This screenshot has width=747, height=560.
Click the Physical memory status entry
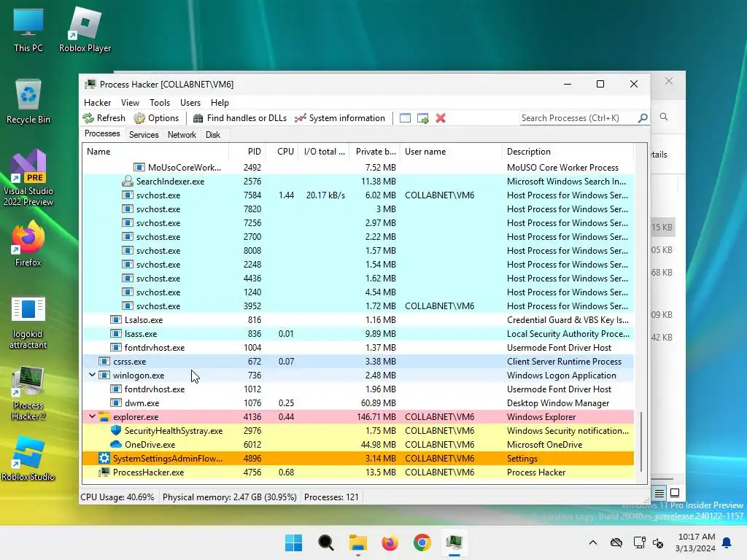click(x=229, y=497)
